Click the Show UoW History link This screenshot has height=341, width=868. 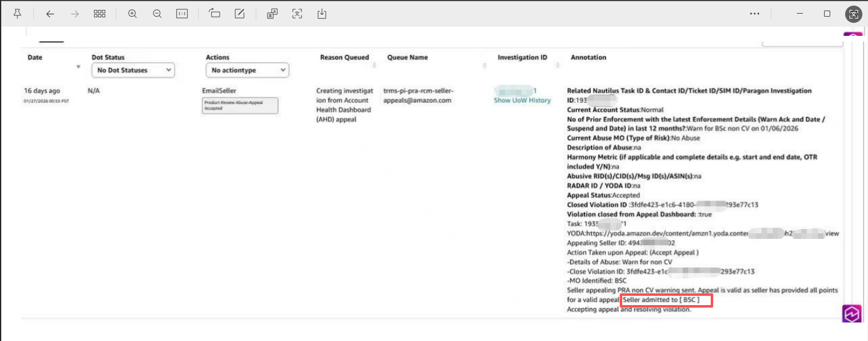522,100
